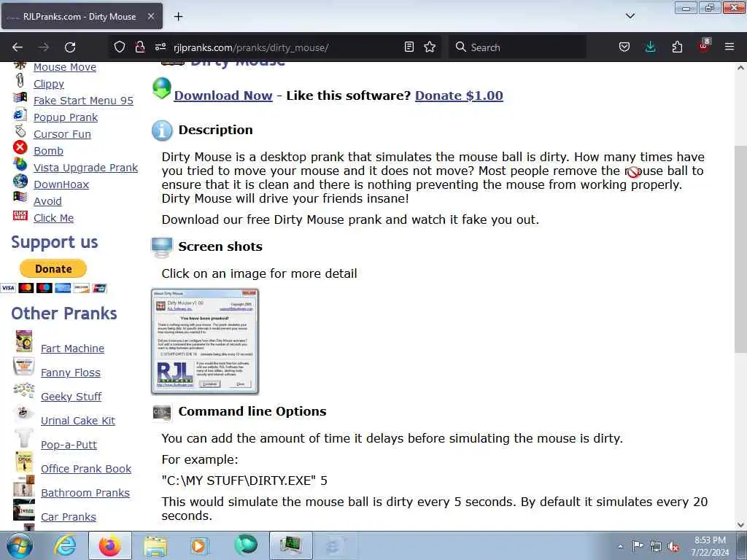Open the Fanny Floss link
The width and height of the screenshot is (747, 560).
(71, 373)
